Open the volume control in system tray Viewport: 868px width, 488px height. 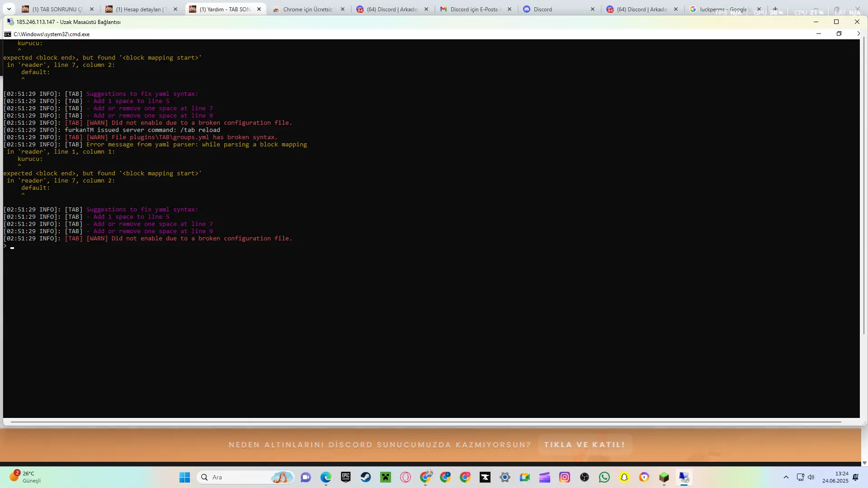coord(811,477)
